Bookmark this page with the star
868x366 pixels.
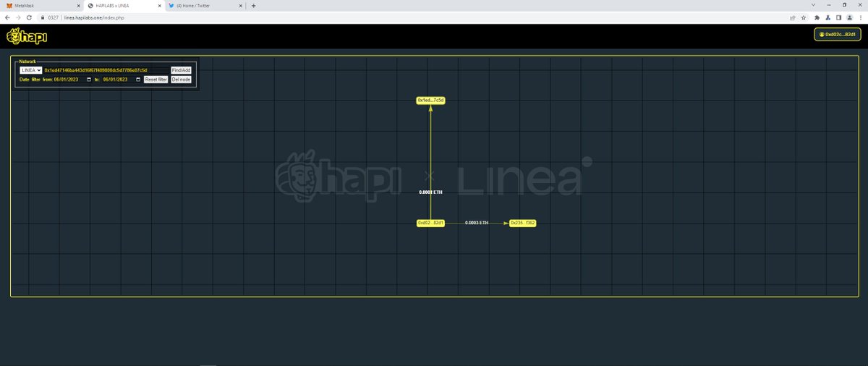804,17
